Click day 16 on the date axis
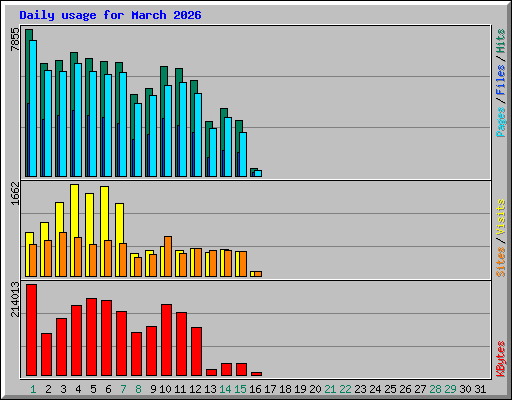The width and height of the screenshot is (512, 400). click(x=255, y=389)
